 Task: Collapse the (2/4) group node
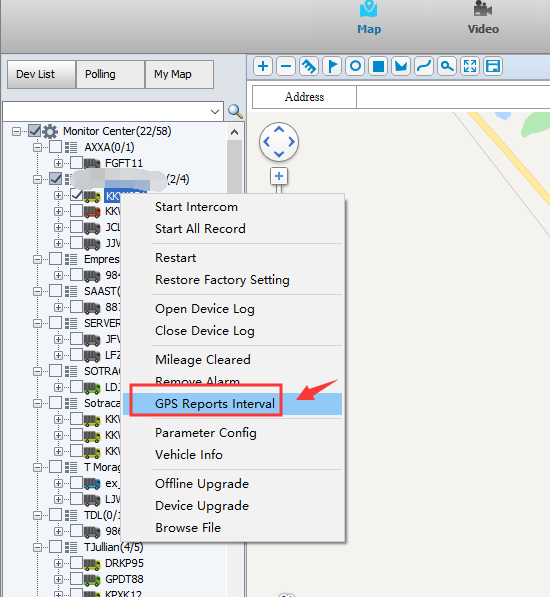point(37,180)
